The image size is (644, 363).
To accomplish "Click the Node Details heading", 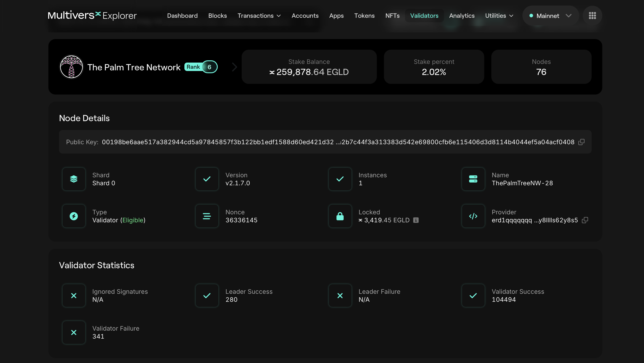I will click(x=84, y=118).
